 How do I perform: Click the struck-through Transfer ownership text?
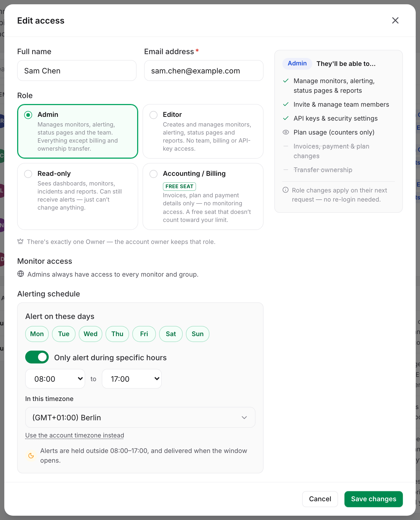coord(323,170)
